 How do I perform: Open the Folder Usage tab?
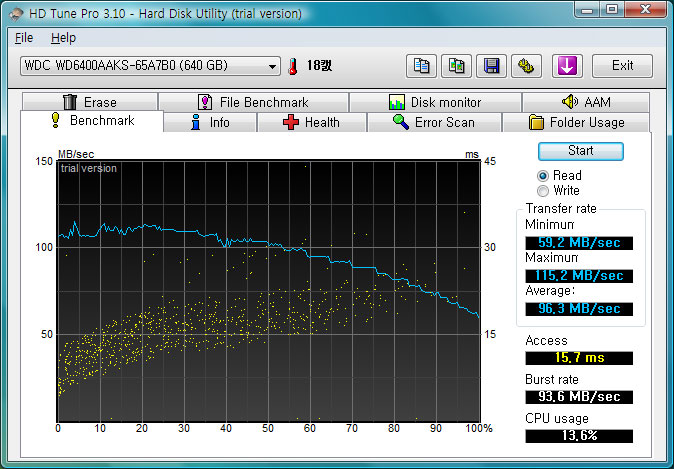[x=576, y=122]
